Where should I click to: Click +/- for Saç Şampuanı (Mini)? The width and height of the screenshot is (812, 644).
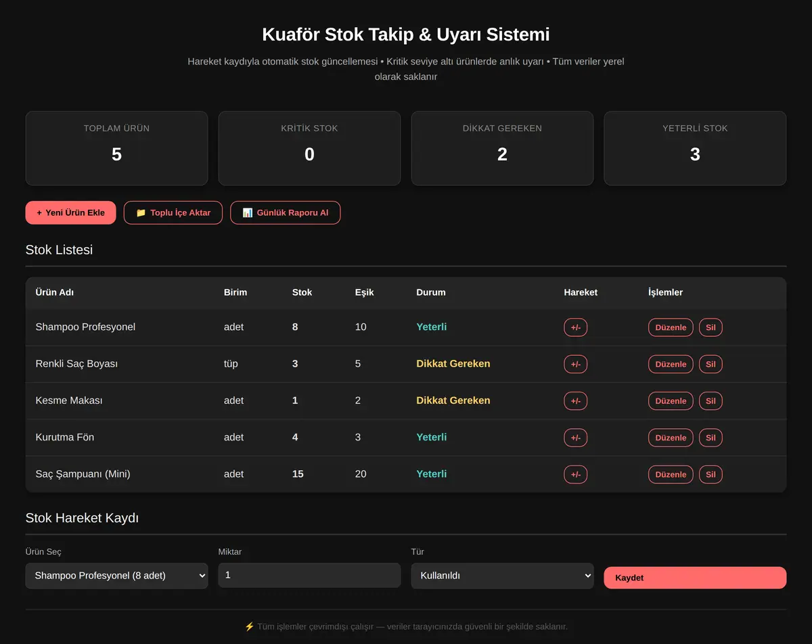click(x=576, y=474)
